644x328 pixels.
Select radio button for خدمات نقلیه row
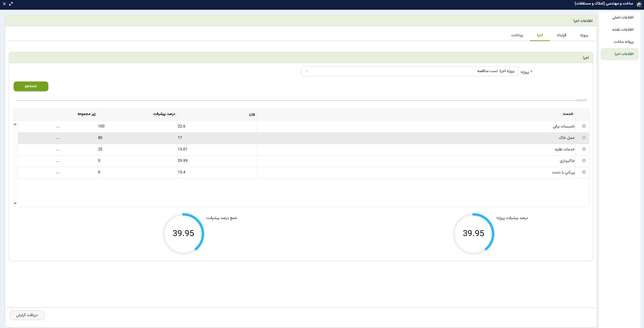click(x=584, y=149)
